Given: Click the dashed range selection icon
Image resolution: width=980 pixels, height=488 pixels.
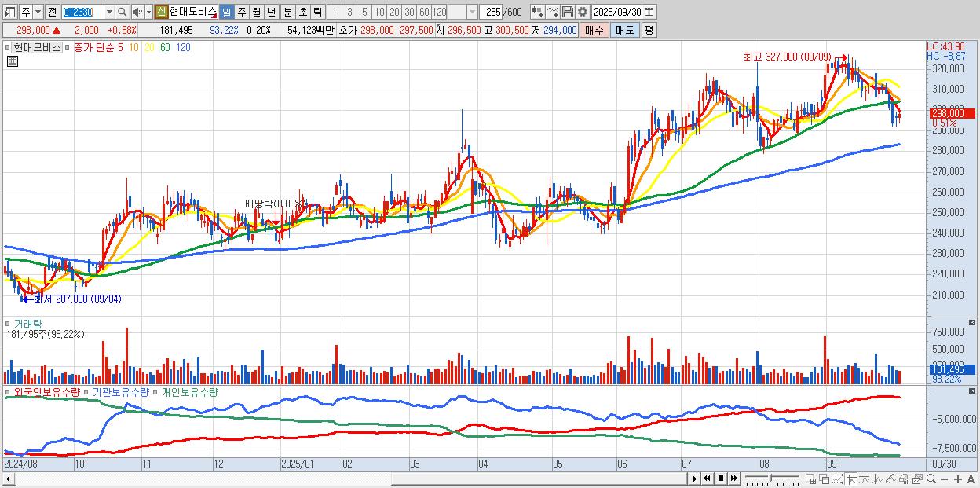Looking at the screenshot, I should coord(837,479).
